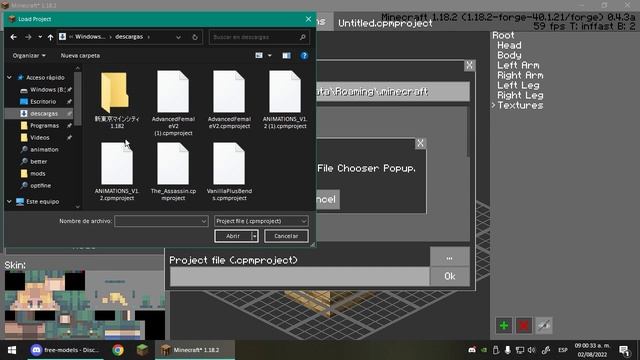
Task: Select Body in model tree
Action: point(509,56)
